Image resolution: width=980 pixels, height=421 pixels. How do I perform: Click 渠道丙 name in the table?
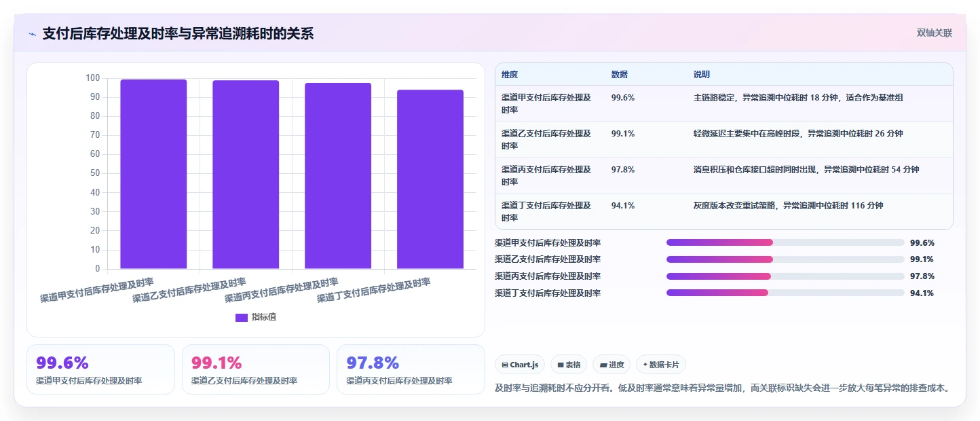pos(547,176)
